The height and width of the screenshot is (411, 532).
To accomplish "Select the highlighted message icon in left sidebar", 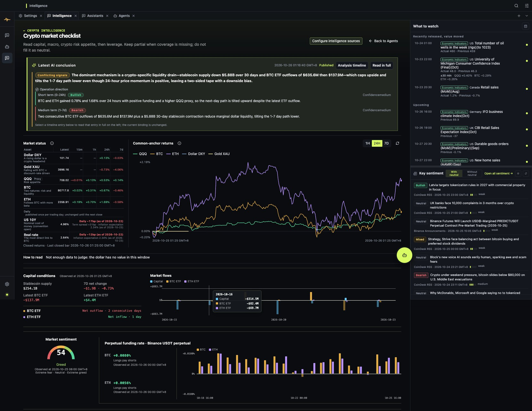I will (7, 58).
